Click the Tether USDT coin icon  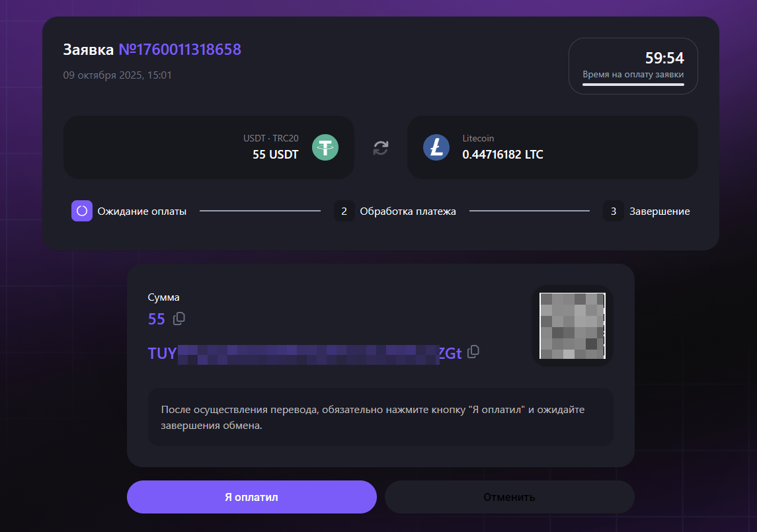[x=325, y=147]
